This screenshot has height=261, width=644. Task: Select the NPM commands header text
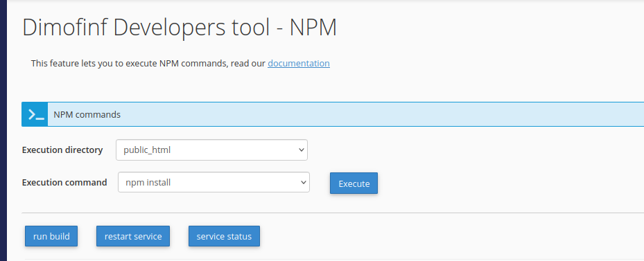click(87, 114)
